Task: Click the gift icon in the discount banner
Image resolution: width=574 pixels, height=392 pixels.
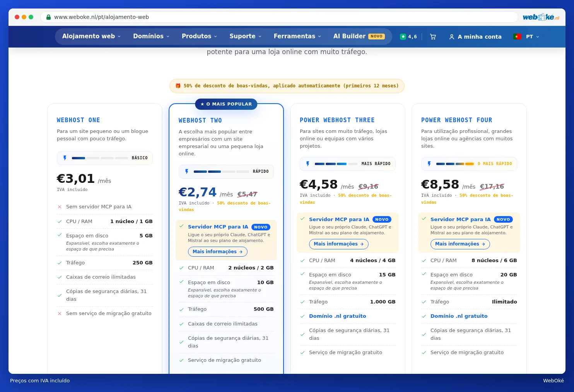Action: point(178,86)
